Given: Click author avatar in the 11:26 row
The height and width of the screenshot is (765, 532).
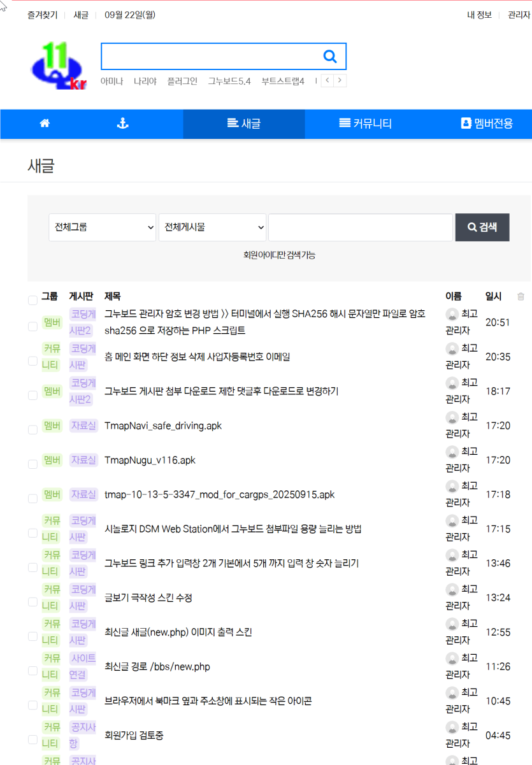Looking at the screenshot, I should tap(452, 658).
